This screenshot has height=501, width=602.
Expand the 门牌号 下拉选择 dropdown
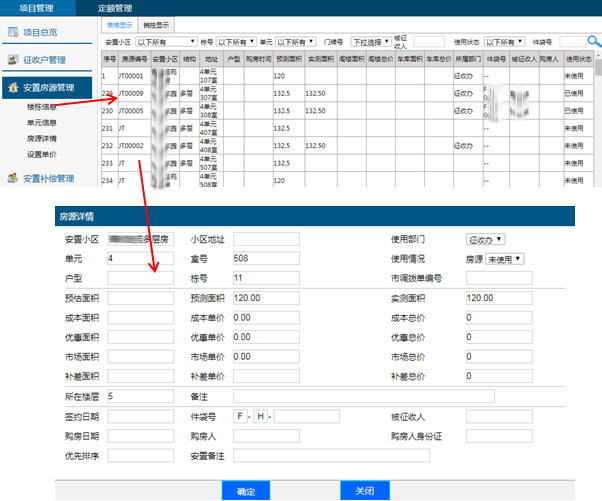coord(371,41)
